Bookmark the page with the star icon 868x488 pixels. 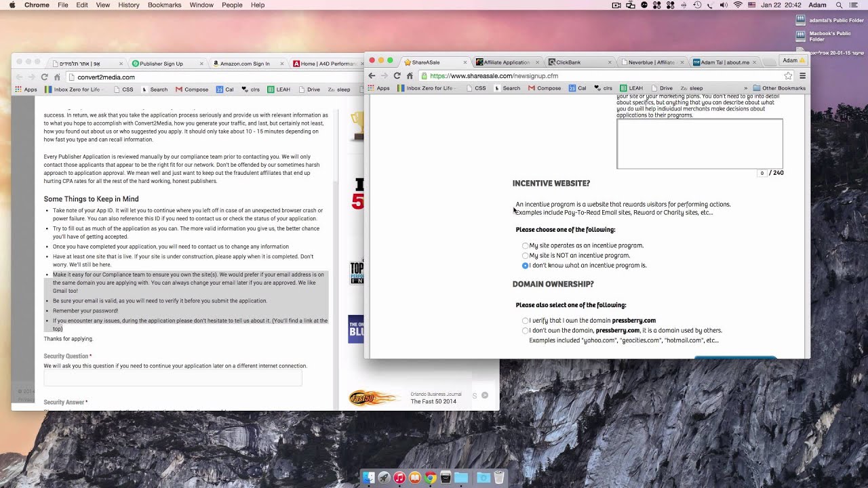[x=788, y=76]
